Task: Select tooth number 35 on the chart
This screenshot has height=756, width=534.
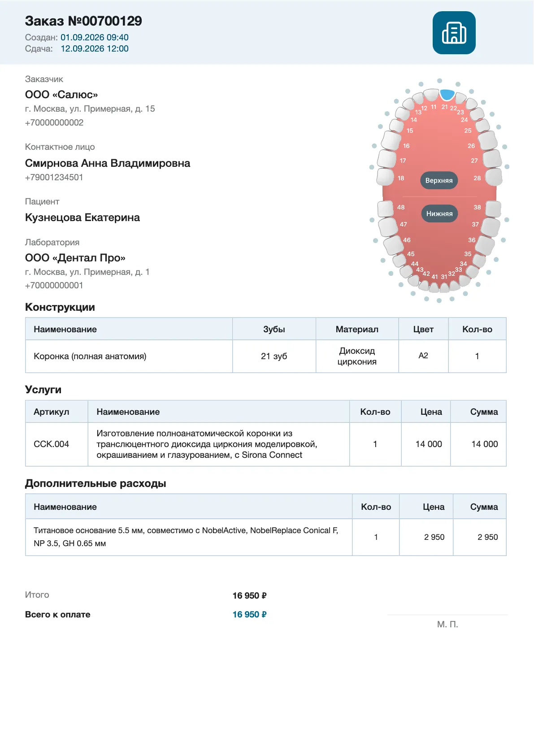Action: 479,260
